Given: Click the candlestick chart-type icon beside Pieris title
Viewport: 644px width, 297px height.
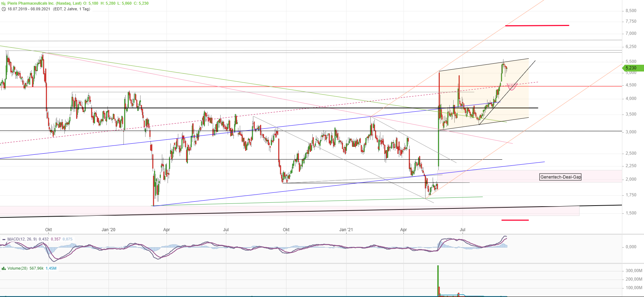Looking at the screenshot, I should pyautogui.click(x=4, y=4).
